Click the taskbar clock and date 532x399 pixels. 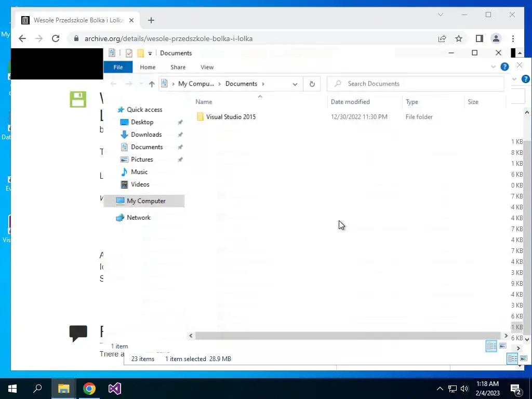click(487, 389)
